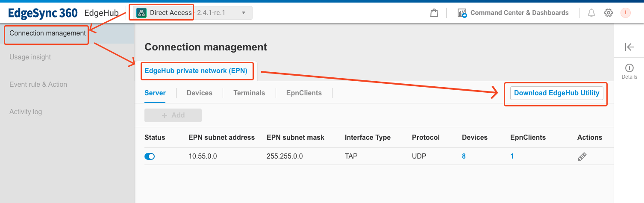Collapse the side panel with arrow icon
The height and width of the screenshot is (203, 644).
(x=629, y=47)
